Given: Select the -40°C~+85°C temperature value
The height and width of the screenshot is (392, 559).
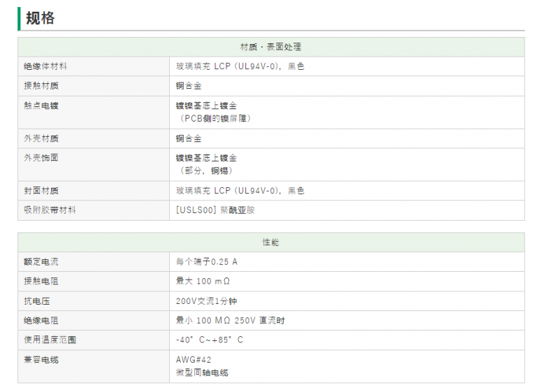Looking at the screenshot, I should [210, 340].
